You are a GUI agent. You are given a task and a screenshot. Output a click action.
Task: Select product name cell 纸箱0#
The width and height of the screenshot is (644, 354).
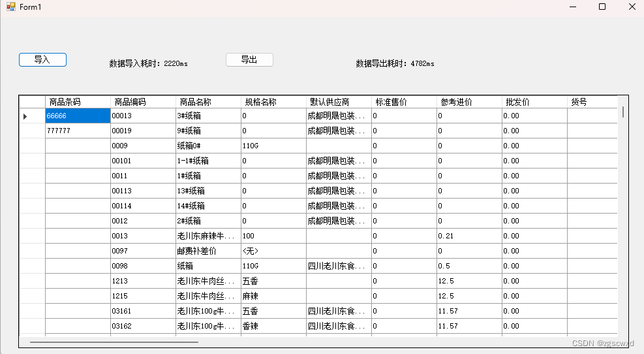point(208,146)
